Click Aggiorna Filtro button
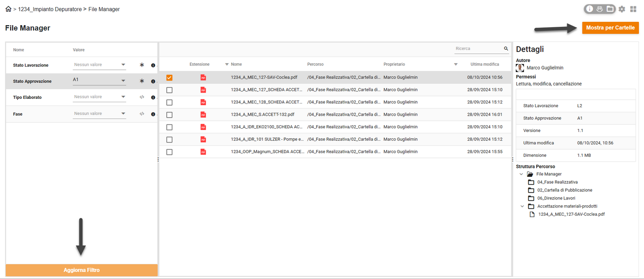 click(x=82, y=270)
